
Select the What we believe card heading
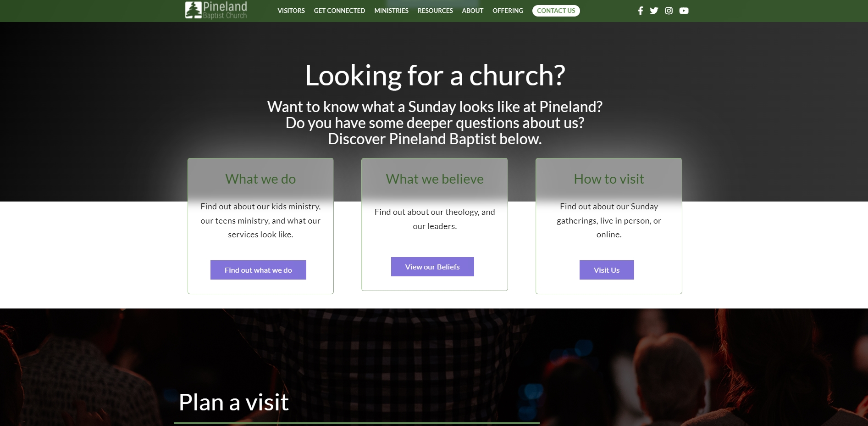pyautogui.click(x=435, y=179)
